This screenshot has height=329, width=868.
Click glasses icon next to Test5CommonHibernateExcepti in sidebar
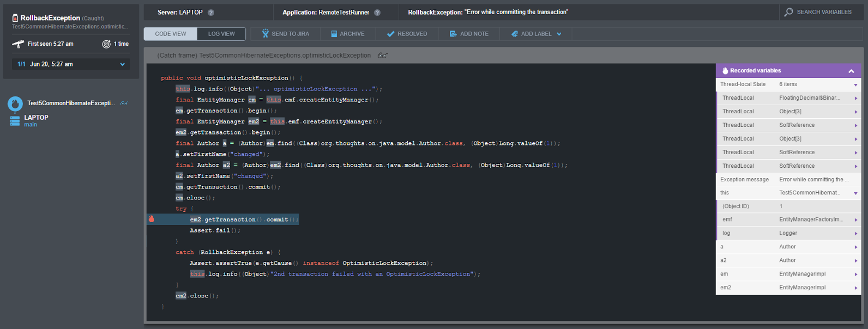coord(124,103)
